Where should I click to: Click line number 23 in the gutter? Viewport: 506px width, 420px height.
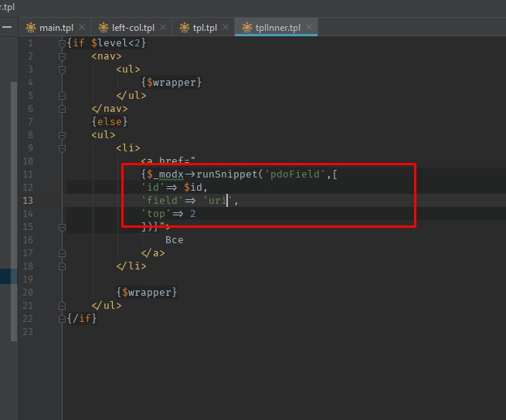click(28, 332)
